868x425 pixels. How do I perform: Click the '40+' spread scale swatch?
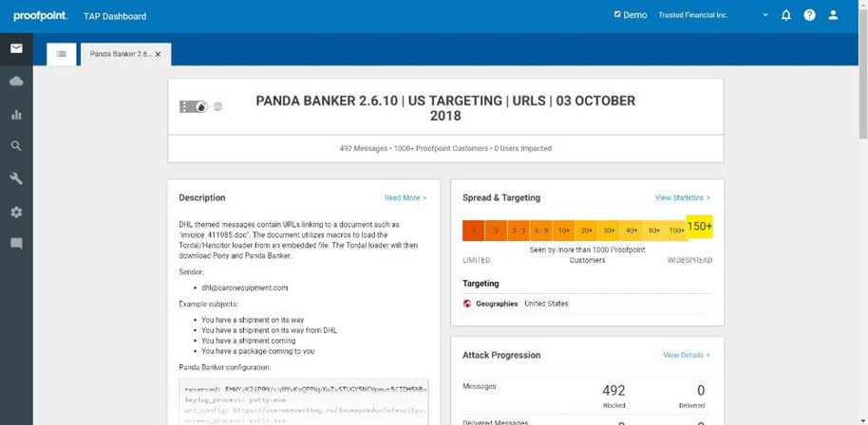pyautogui.click(x=632, y=231)
